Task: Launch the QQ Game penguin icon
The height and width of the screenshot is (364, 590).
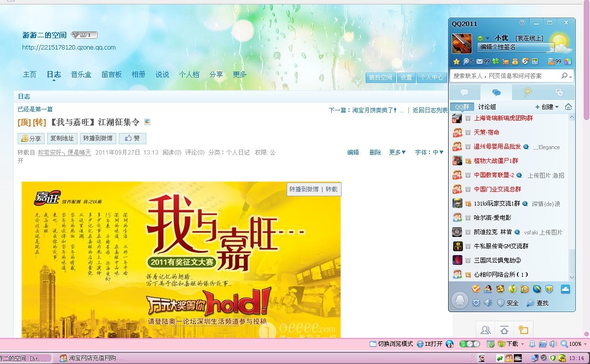Action: pyautogui.click(x=488, y=289)
